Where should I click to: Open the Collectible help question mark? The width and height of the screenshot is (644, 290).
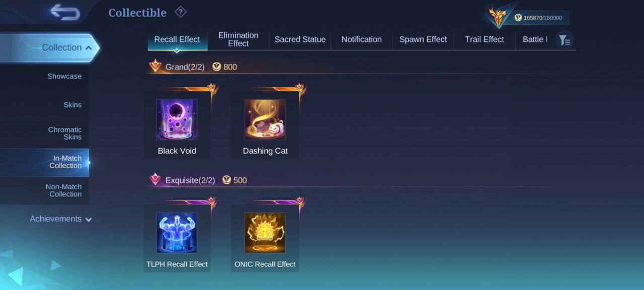180,12
